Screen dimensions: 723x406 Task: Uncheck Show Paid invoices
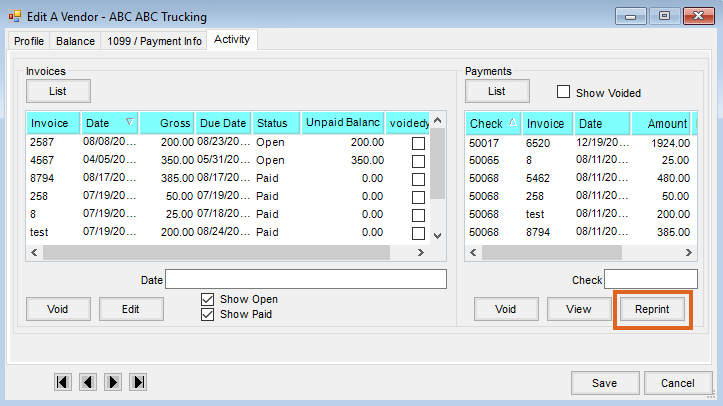pyautogui.click(x=207, y=315)
